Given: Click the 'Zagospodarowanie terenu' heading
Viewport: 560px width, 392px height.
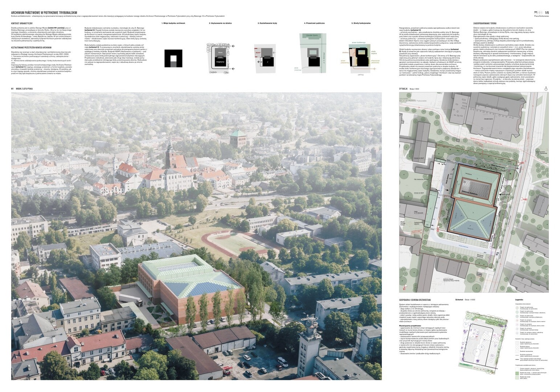Looking at the screenshot, I should point(485,23).
